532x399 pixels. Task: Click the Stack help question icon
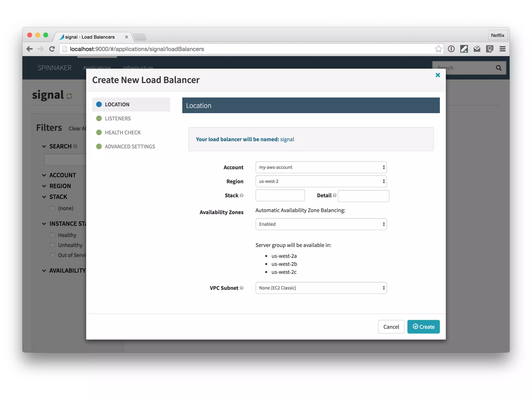242,195
